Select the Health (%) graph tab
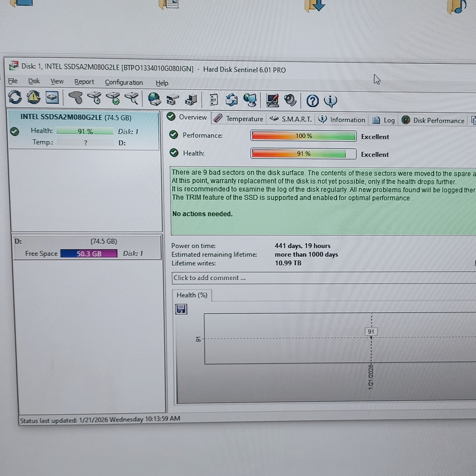Viewport: 476px width, 476px height. [192, 295]
